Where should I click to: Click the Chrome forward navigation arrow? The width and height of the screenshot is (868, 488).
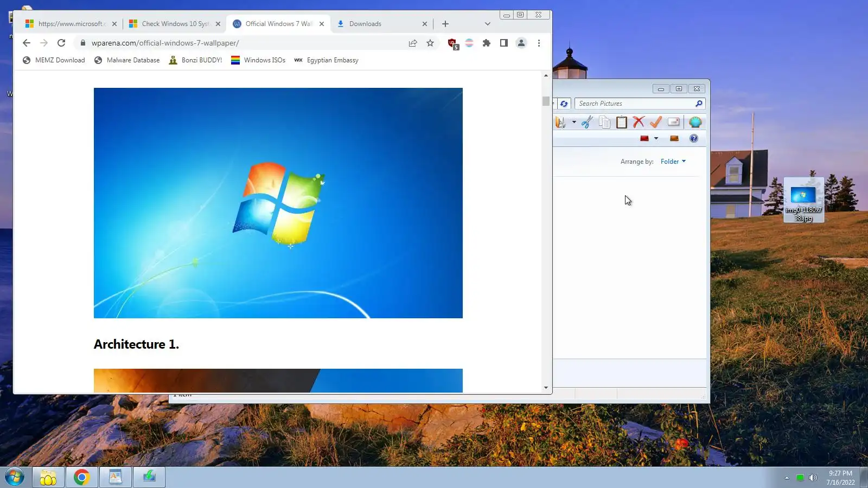[44, 43]
